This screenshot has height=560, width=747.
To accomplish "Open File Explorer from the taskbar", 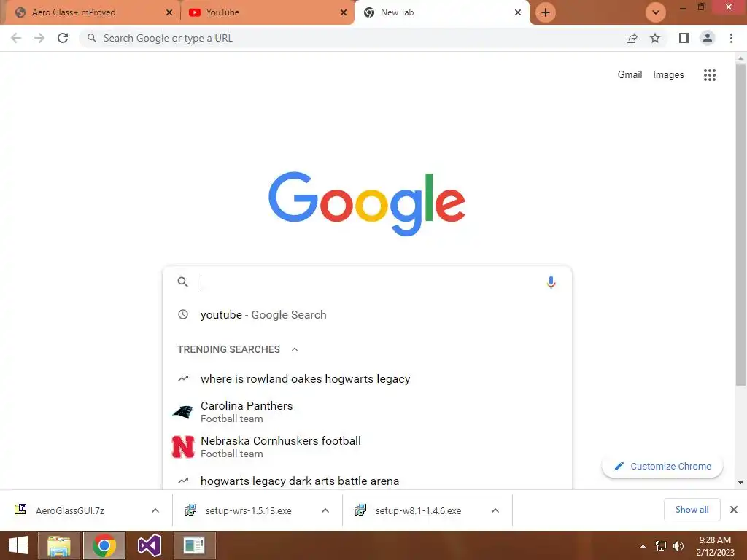I will (x=59, y=545).
